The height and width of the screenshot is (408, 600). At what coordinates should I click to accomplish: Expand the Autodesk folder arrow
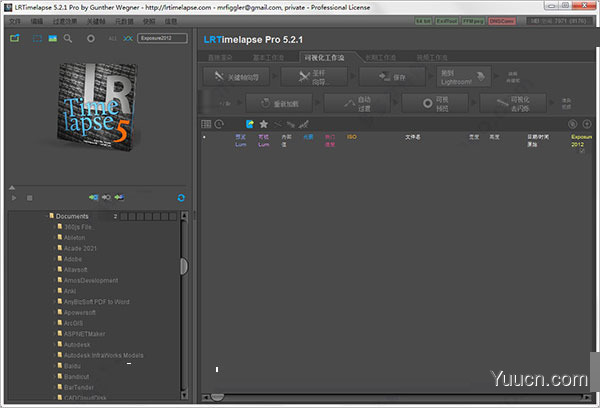click(54, 345)
